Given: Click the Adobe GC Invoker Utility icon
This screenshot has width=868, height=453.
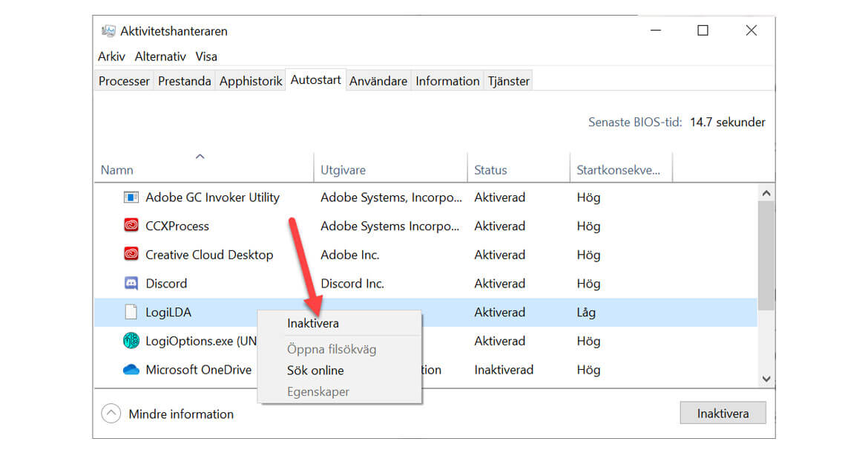Looking at the screenshot, I should tap(131, 197).
